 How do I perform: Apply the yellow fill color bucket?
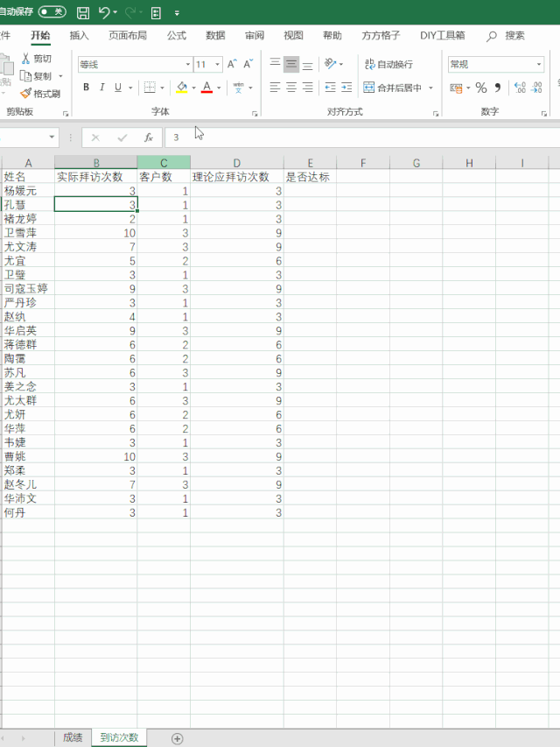(x=182, y=88)
